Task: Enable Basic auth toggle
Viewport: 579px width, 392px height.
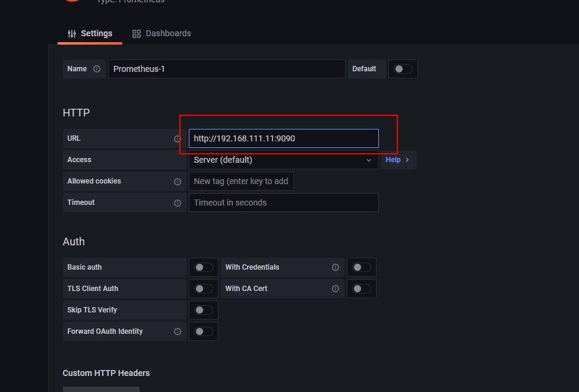Action: 204,267
